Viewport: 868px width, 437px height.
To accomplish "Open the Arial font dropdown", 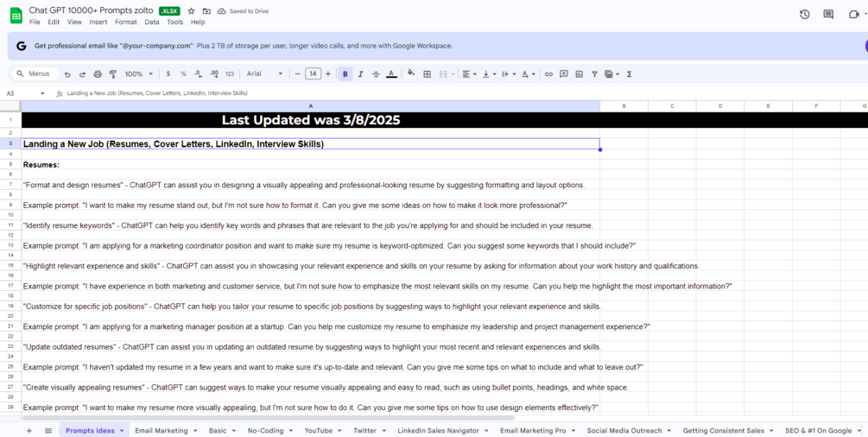I will pyautogui.click(x=264, y=73).
